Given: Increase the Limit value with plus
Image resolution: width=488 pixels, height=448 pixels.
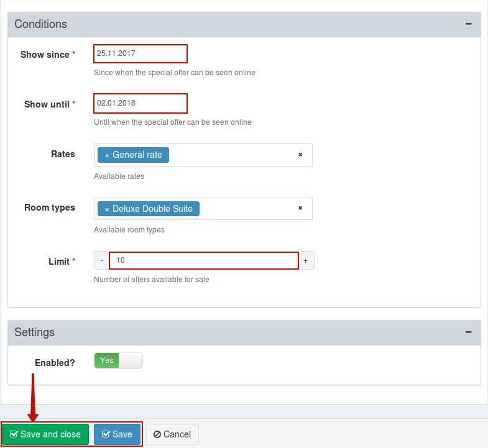Looking at the screenshot, I should click(306, 260).
